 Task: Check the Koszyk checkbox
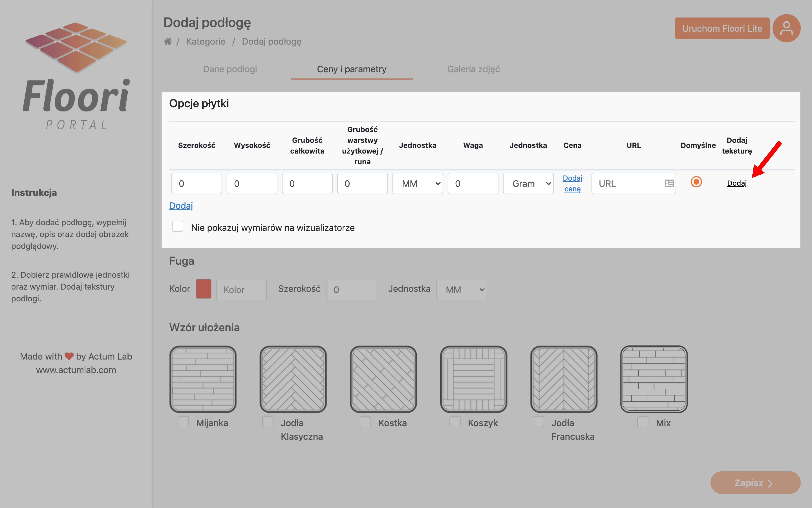[x=455, y=422]
